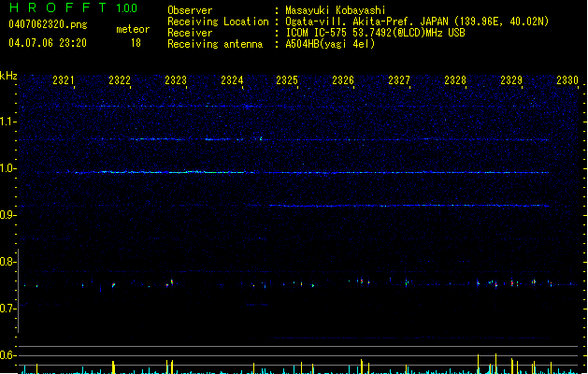Click the 1.0 frequency axis label
Screen dimensions: 588x374
pyautogui.click(x=8, y=169)
